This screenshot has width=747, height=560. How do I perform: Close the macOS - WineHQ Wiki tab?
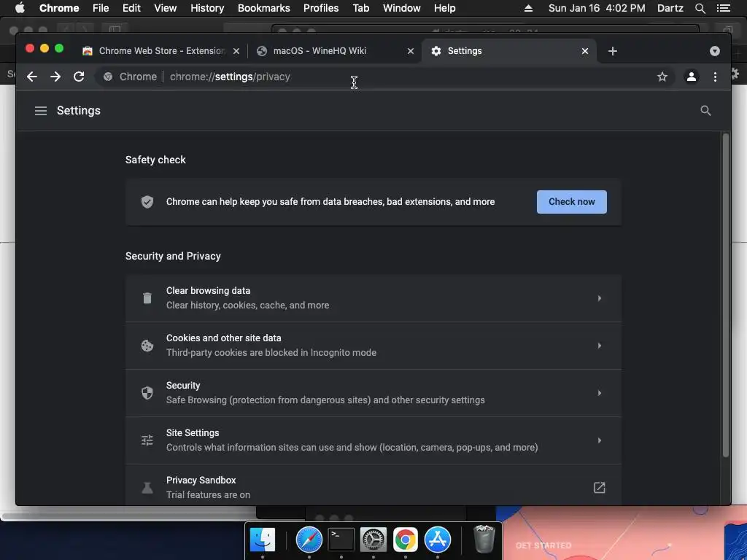(411, 51)
